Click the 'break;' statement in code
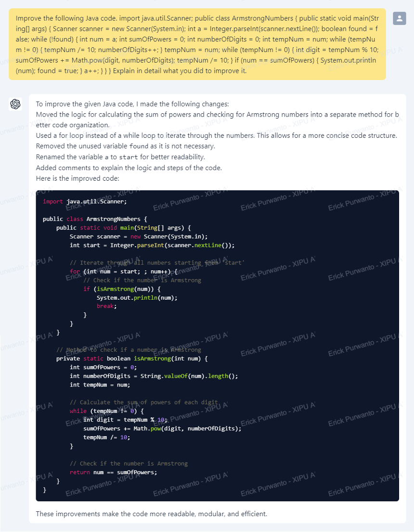The width and height of the screenshot is (414, 532). point(106,306)
